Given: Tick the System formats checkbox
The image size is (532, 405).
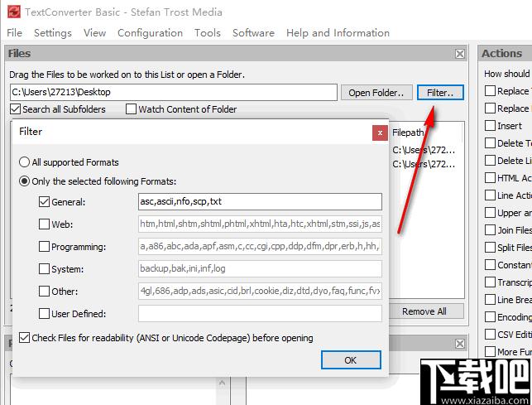Looking at the screenshot, I should (x=45, y=268).
